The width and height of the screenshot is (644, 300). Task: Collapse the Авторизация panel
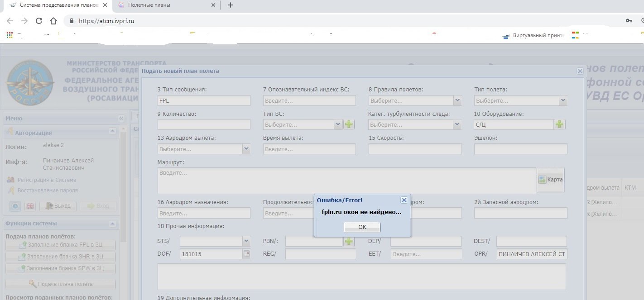[x=112, y=131]
